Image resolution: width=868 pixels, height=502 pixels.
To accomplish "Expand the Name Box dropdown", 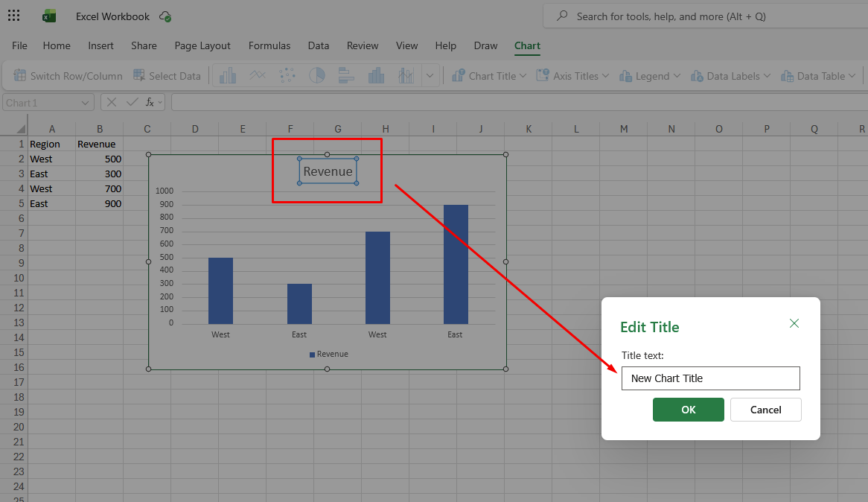I will (x=85, y=103).
